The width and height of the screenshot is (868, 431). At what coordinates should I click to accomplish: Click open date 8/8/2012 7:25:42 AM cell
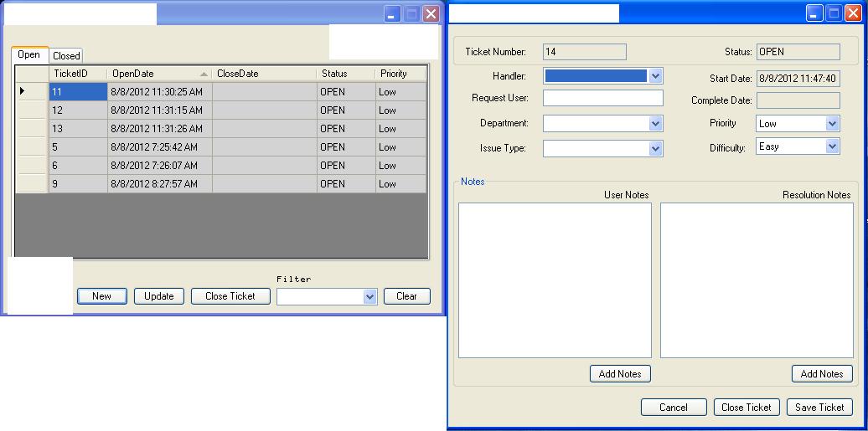(x=159, y=147)
